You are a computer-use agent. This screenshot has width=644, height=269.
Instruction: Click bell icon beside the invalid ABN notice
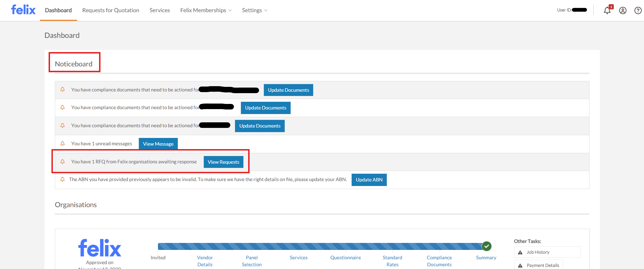[62, 179]
